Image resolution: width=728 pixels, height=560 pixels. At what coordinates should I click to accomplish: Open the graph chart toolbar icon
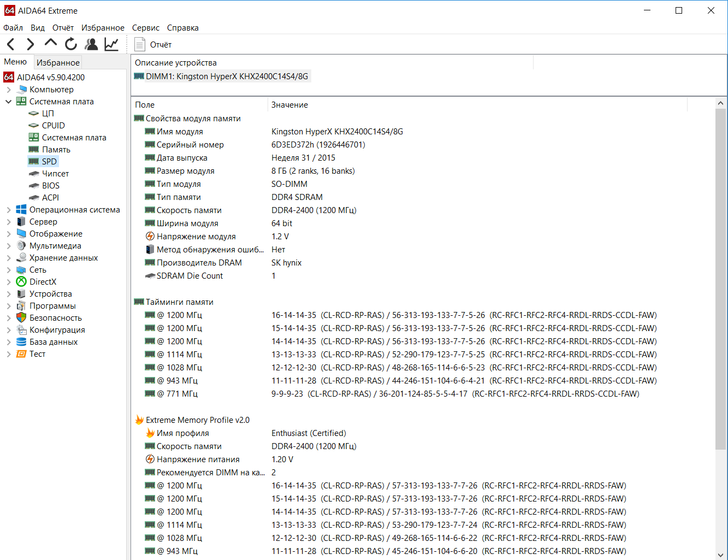coord(111,44)
